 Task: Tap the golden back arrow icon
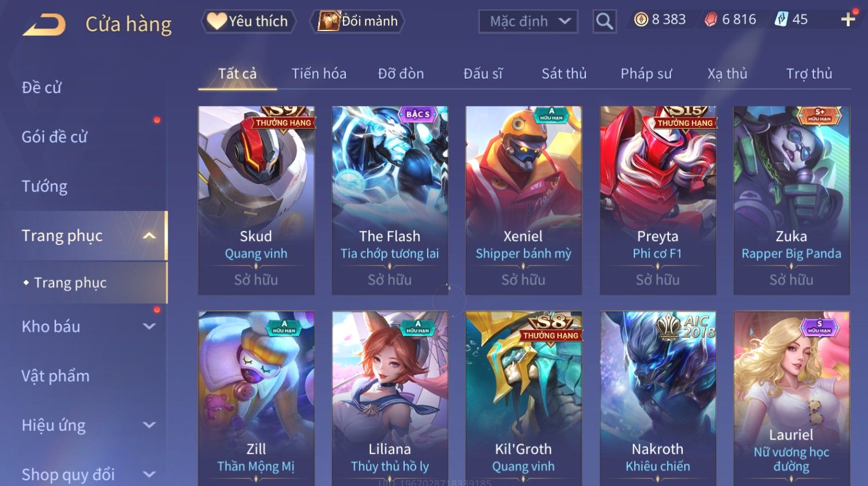tap(44, 25)
